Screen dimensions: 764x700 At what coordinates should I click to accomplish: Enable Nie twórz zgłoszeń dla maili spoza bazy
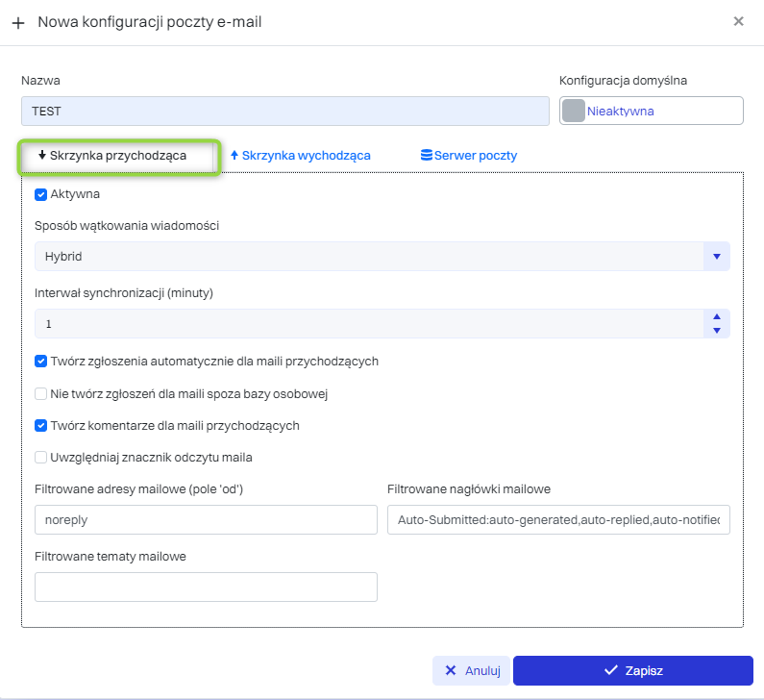click(41, 393)
